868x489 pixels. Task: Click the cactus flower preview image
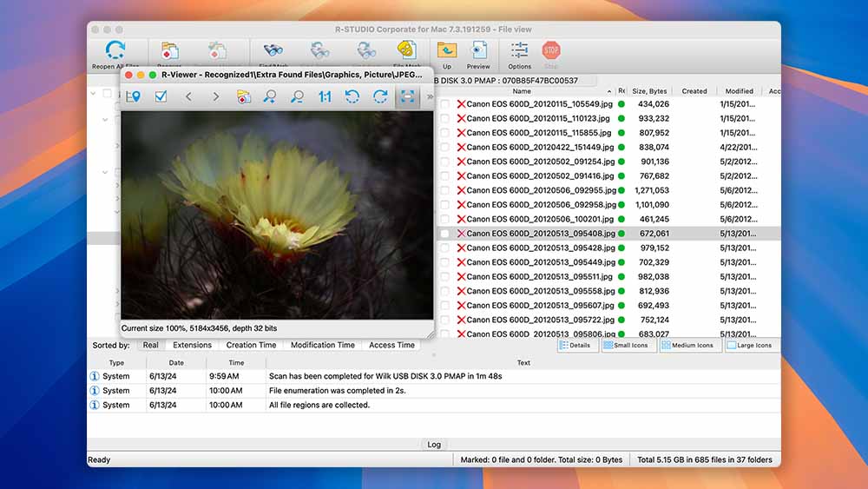click(x=277, y=215)
